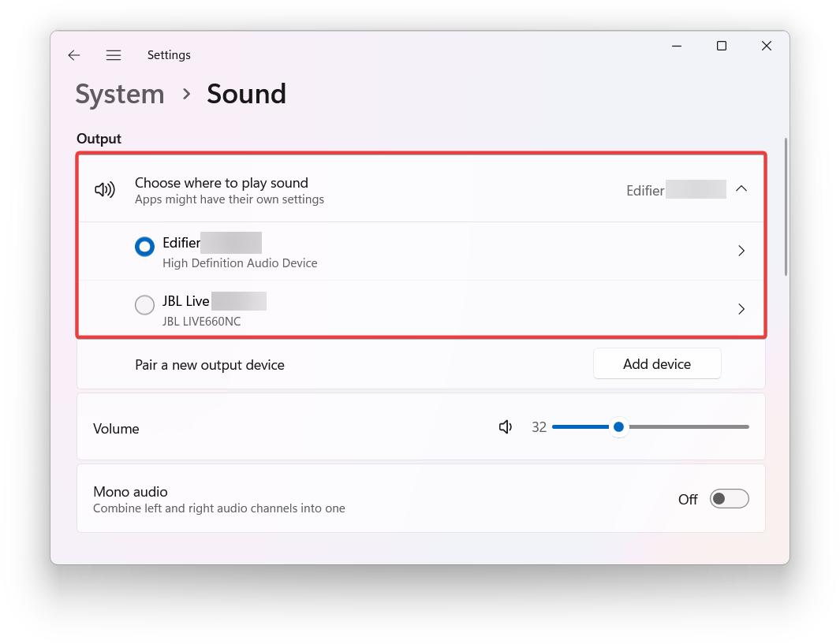Click the volume slider thumb
840x644 pixels.
point(618,426)
